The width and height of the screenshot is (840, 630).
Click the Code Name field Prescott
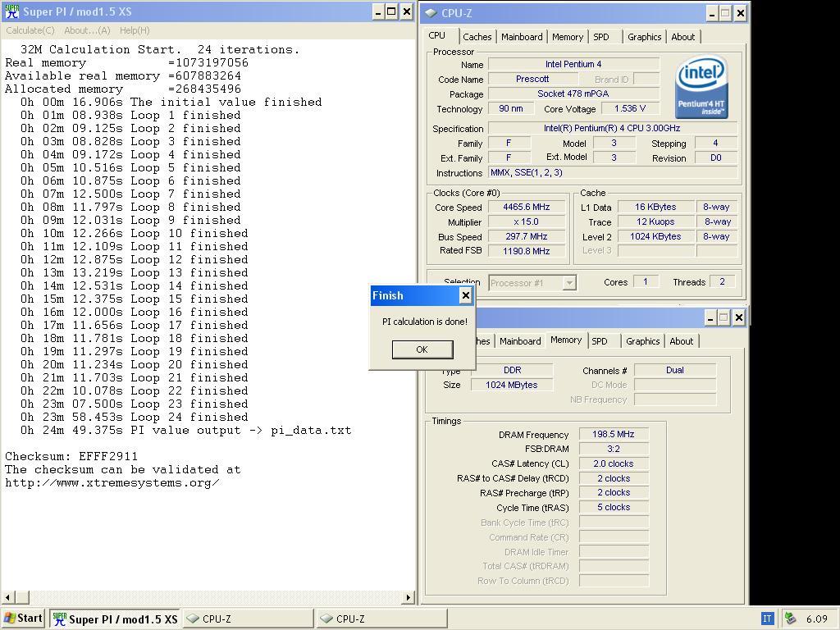pyautogui.click(x=532, y=79)
